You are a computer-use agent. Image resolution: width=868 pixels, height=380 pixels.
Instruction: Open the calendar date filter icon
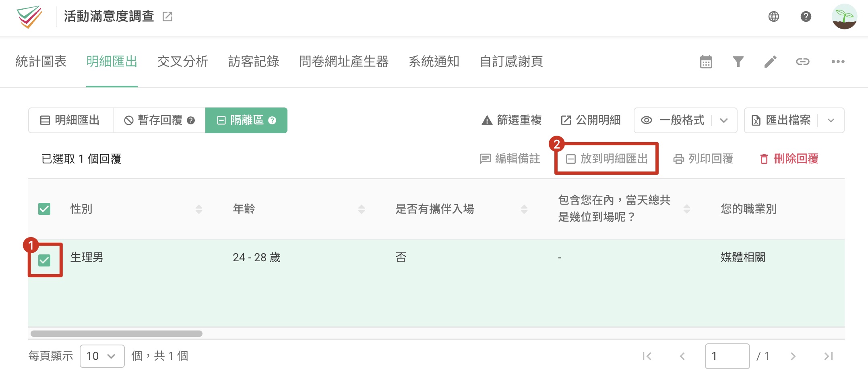tap(707, 62)
